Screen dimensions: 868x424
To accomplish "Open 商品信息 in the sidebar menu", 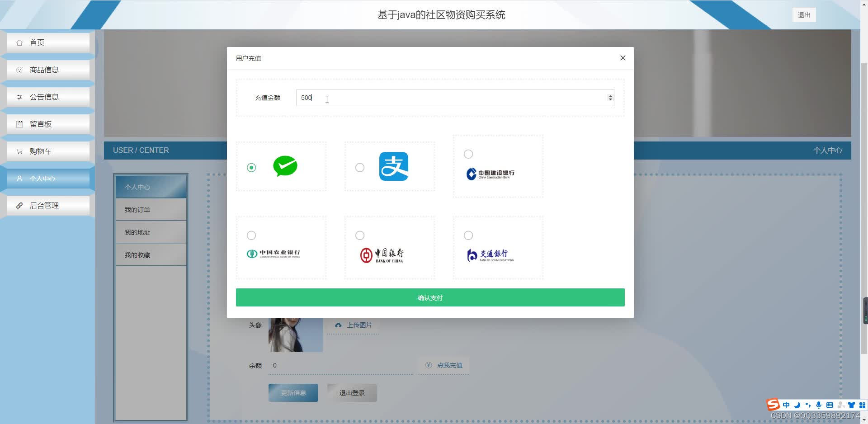I will click(48, 70).
